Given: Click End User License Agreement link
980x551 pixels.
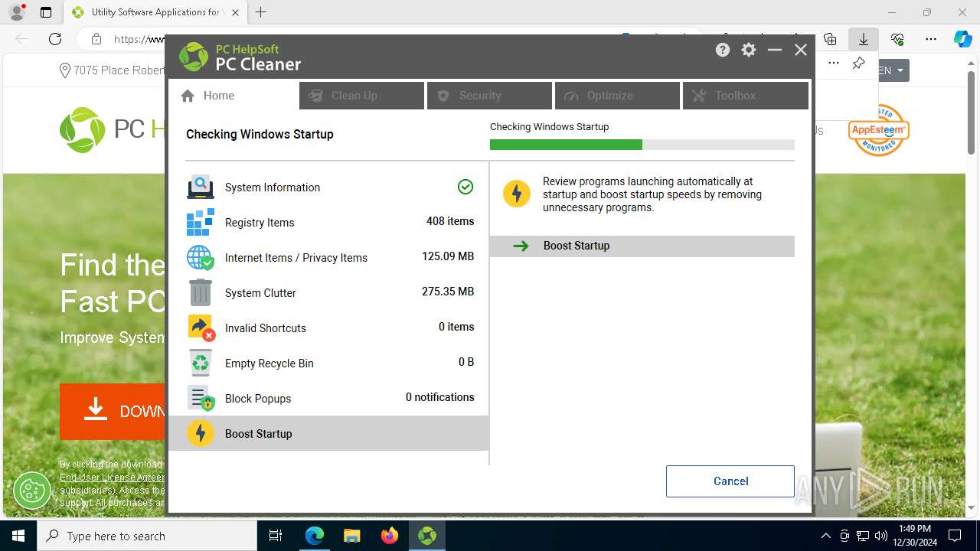Looking at the screenshot, I should point(112,478).
